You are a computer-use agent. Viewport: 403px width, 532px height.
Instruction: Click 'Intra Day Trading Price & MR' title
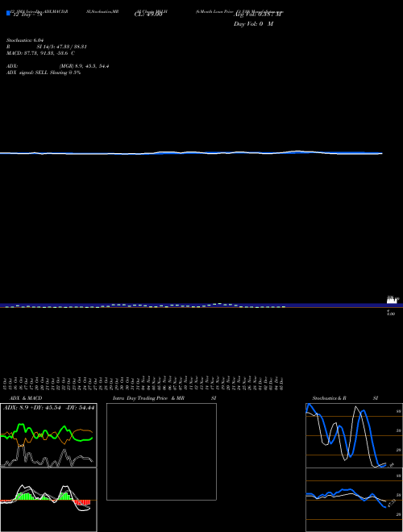(148, 398)
